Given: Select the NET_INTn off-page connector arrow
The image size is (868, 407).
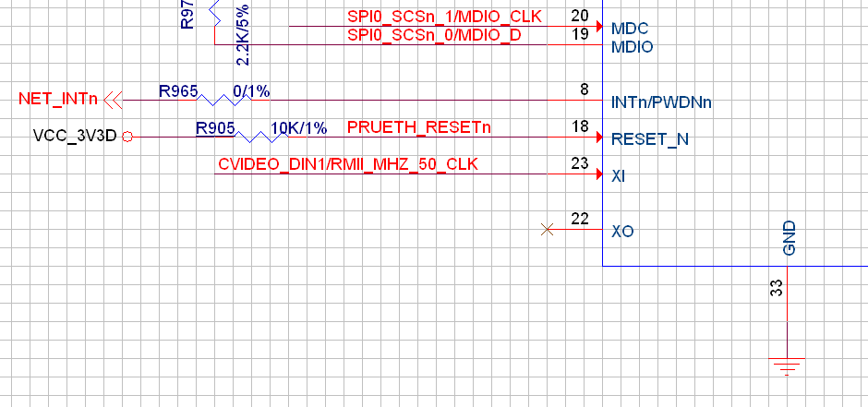Looking at the screenshot, I should pyautogui.click(x=113, y=100).
